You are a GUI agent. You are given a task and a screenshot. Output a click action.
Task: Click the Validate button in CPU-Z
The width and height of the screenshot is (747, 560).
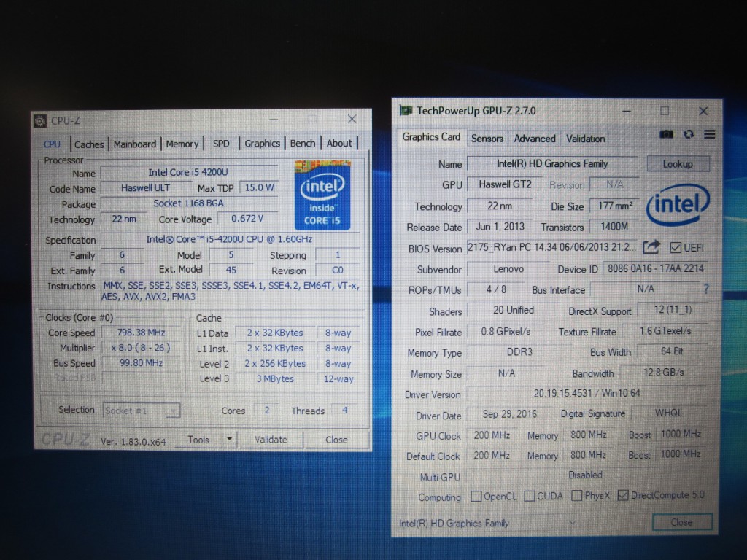click(x=271, y=440)
